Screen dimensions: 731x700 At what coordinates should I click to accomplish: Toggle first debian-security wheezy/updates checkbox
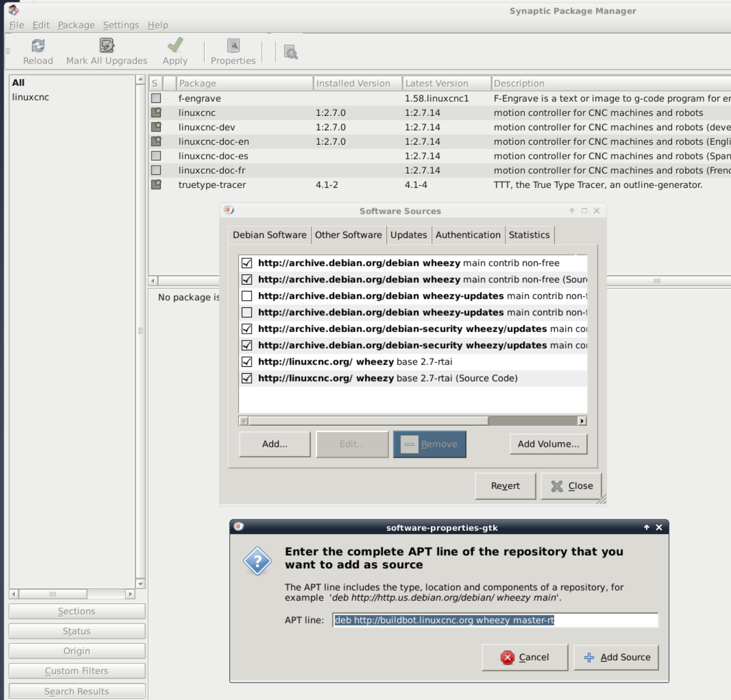pos(247,329)
